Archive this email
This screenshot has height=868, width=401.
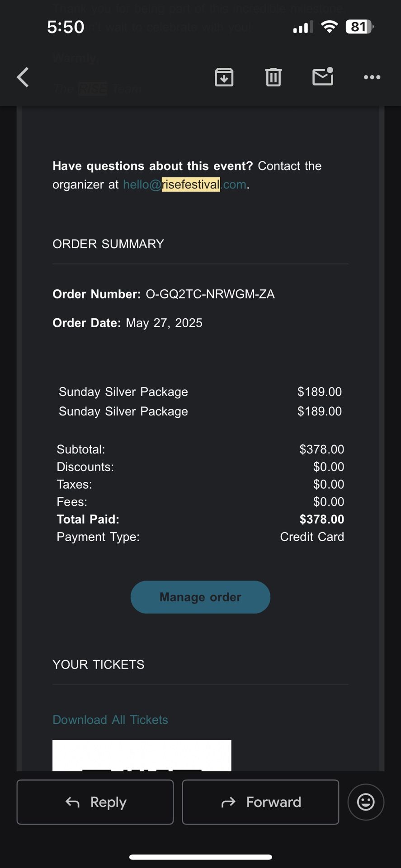coord(224,77)
